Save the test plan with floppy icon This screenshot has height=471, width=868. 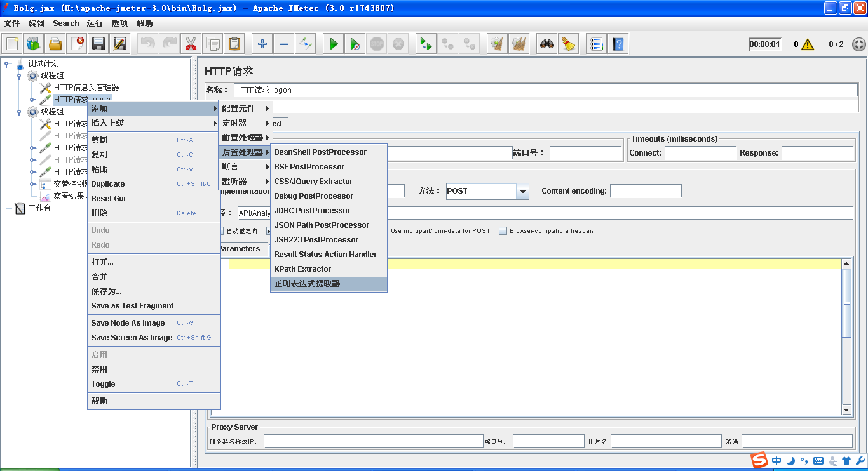pyautogui.click(x=98, y=44)
